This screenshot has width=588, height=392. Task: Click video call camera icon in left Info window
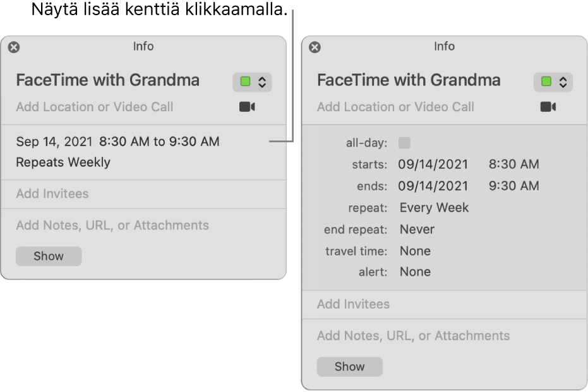tap(247, 107)
